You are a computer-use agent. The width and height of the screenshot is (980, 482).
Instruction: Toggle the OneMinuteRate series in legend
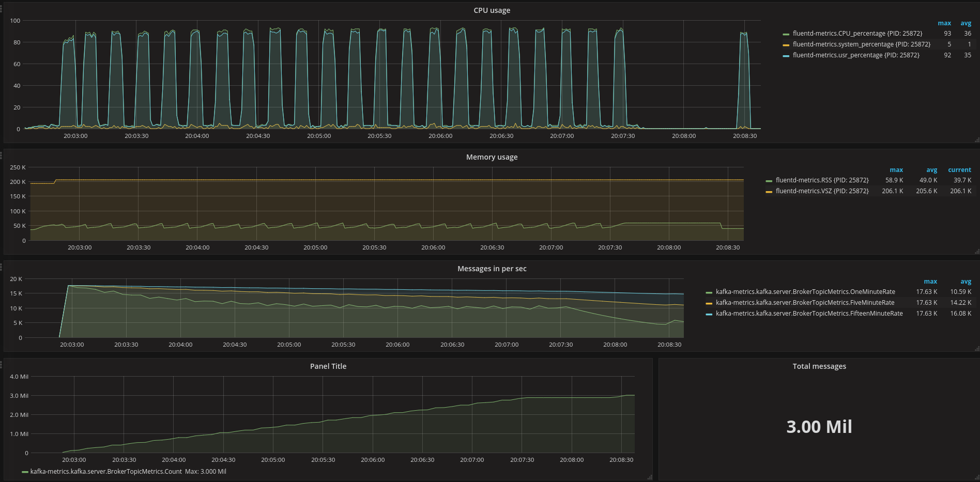pos(805,292)
